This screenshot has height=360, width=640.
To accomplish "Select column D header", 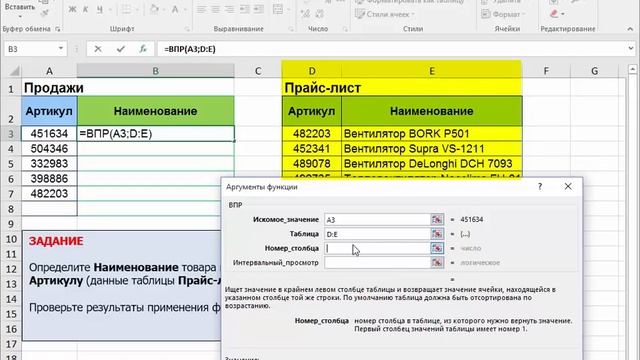I will pos(312,71).
